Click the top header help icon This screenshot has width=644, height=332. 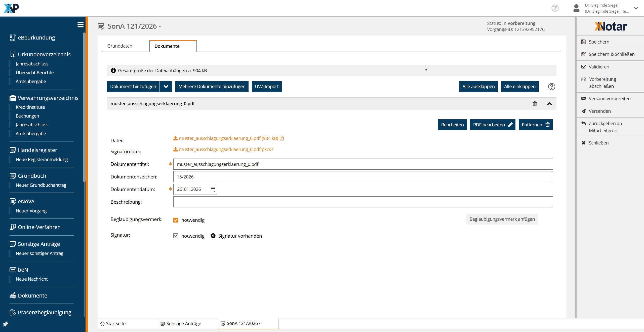point(555,8)
